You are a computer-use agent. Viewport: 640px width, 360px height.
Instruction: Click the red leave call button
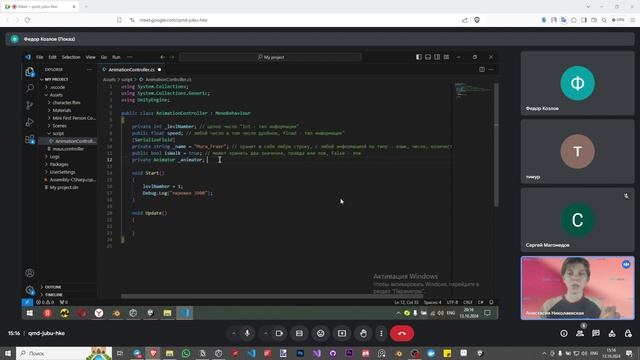pos(402,333)
